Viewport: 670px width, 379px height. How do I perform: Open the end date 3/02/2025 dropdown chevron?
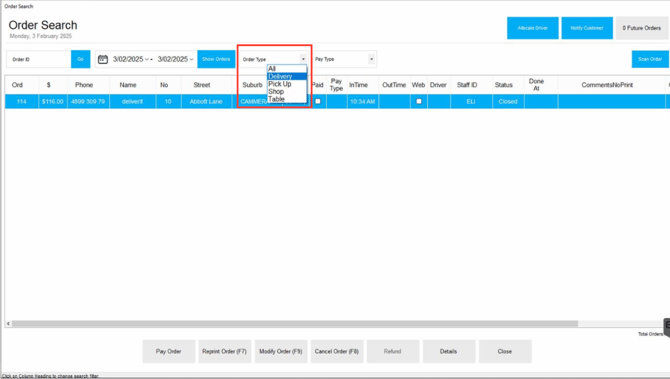pyautogui.click(x=191, y=59)
